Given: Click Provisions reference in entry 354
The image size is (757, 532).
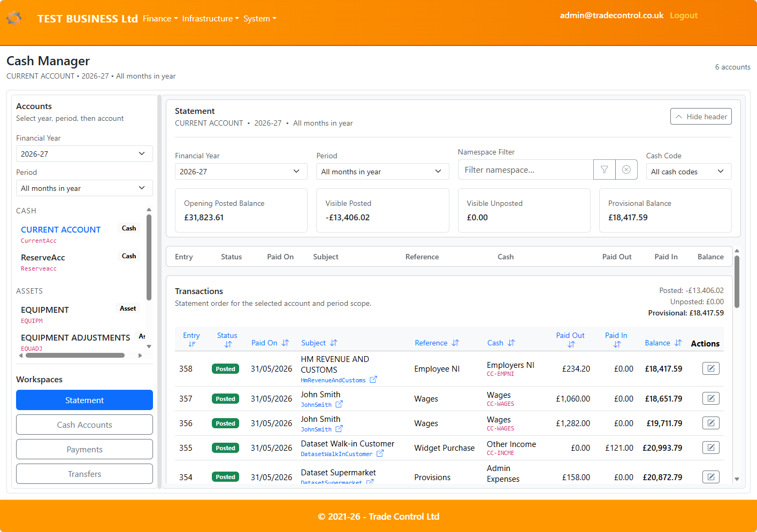Looking at the screenshot, I should point(432,477).
